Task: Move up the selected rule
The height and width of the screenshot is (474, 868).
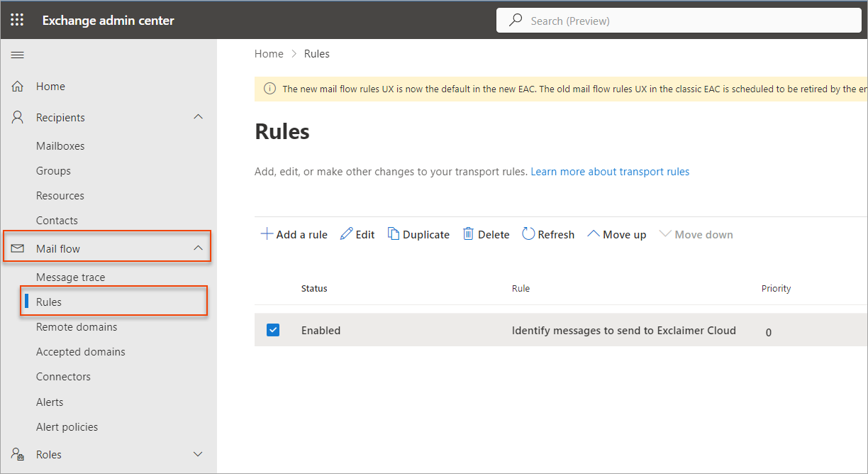Action: coord(616,235)
